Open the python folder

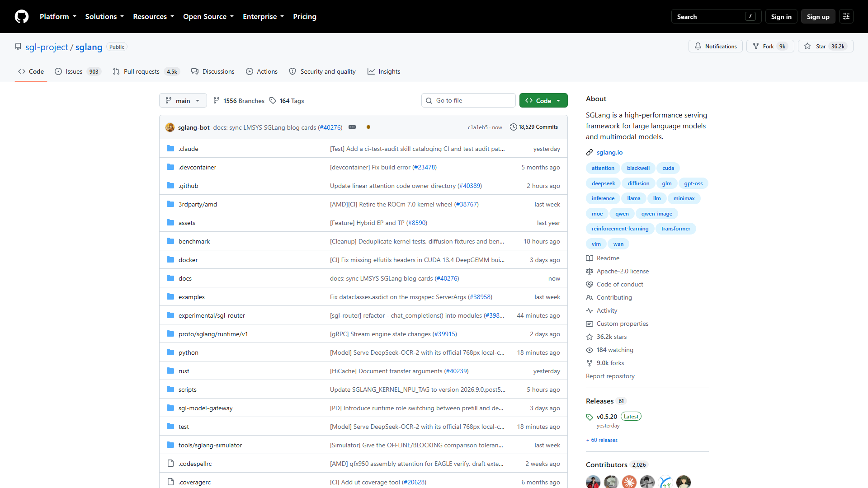coord(188,352)
